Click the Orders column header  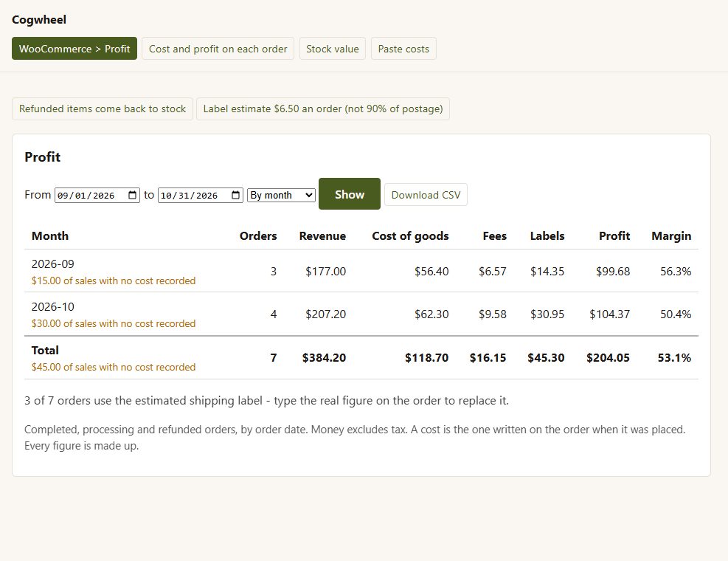pyautogui.click(x=258, y=236)
